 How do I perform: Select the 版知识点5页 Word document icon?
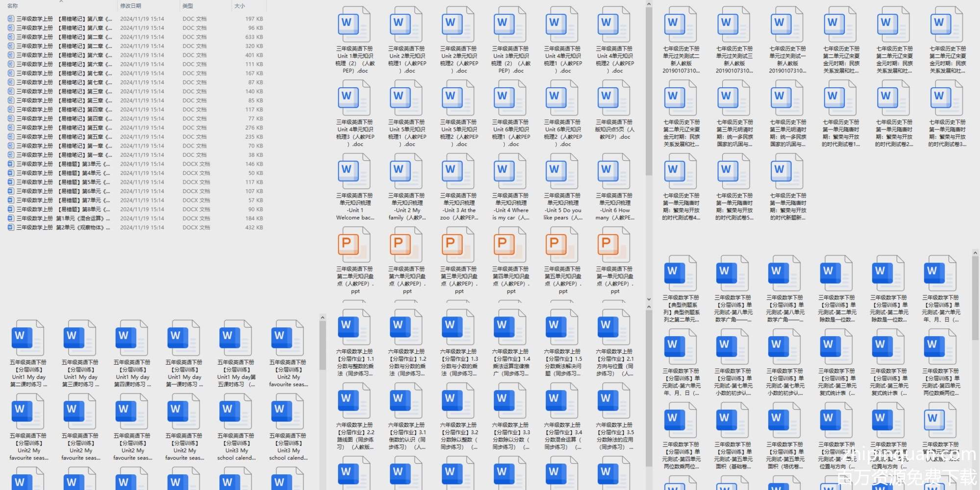pos(614,98)
